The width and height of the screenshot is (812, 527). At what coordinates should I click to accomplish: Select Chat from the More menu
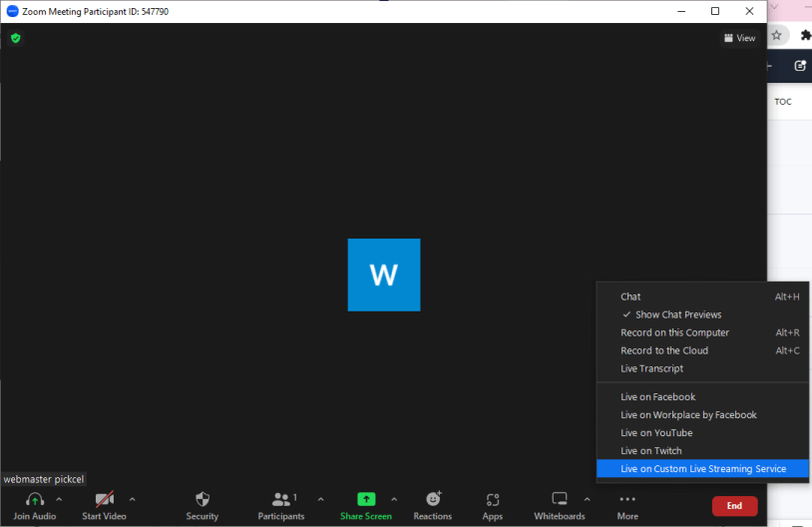click(x=702, y=296)
